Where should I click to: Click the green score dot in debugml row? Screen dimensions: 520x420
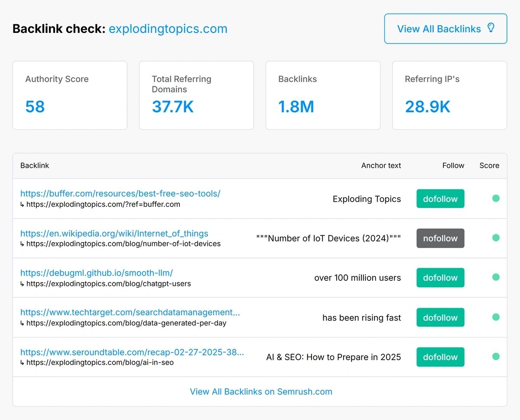click(x=496, y=277)
